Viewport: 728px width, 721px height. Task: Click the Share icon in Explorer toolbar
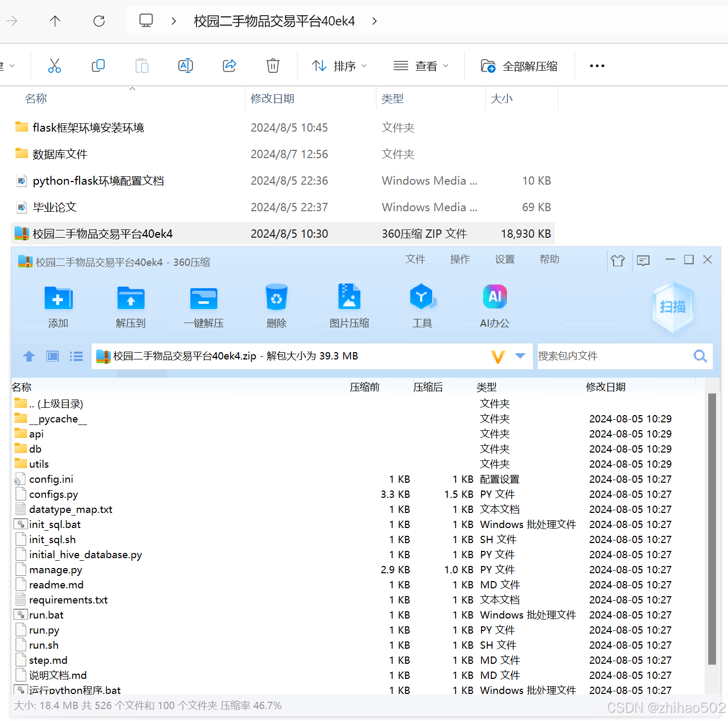point(229,66)
